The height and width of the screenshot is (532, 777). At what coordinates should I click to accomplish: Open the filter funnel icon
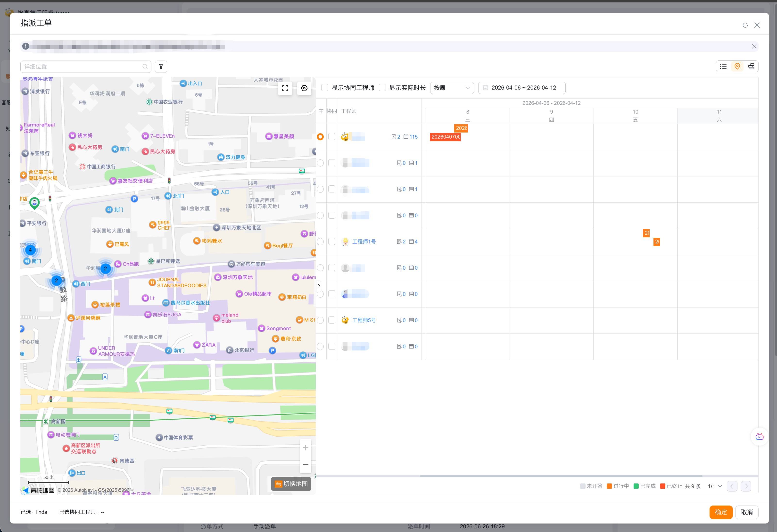click(x=161, y=66)
